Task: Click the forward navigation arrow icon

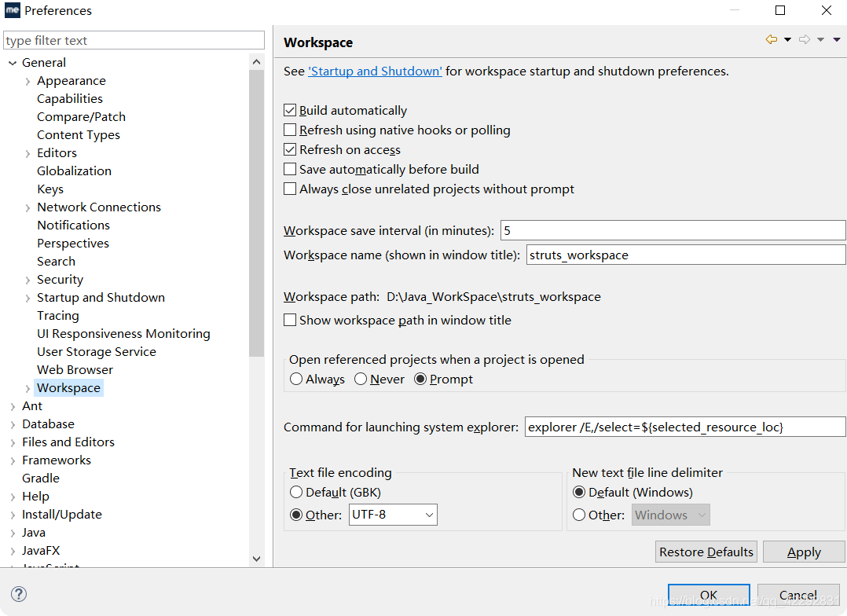Action: [805, 39]
